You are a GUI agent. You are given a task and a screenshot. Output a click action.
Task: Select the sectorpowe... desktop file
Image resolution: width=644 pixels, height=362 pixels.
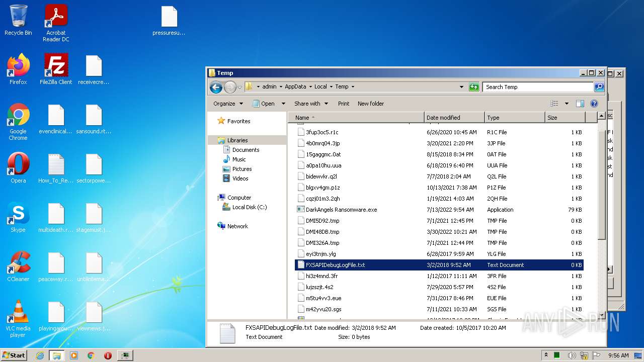coord(94,168)
